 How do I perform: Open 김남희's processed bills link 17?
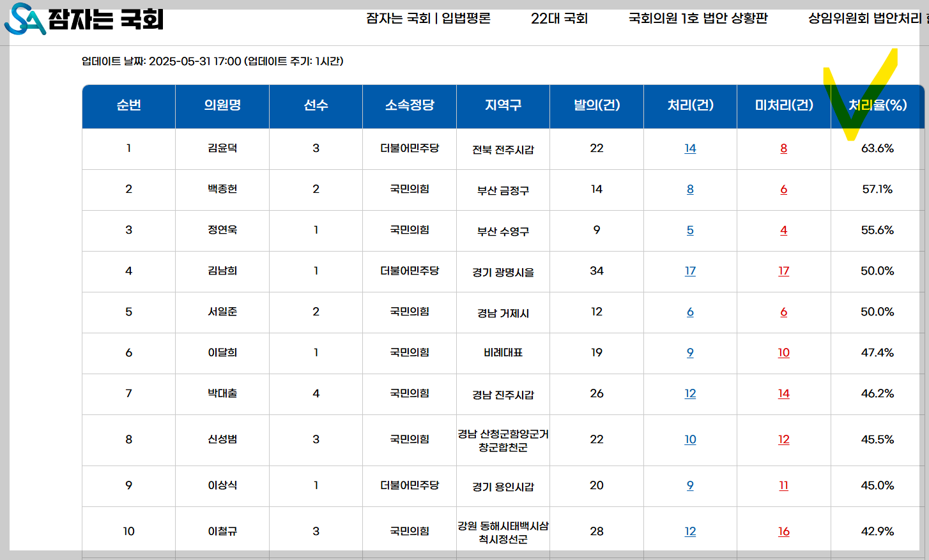[690, 271]
